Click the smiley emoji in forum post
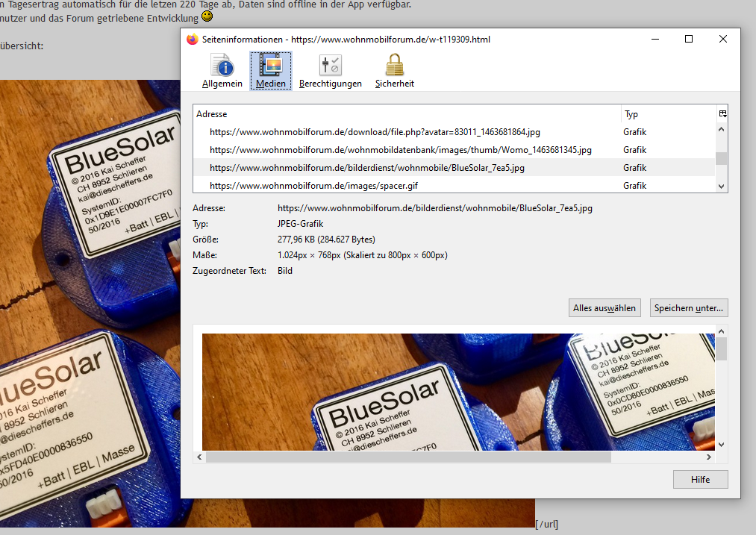The width and height of the screenshot is (756, 535). [207, 16]
